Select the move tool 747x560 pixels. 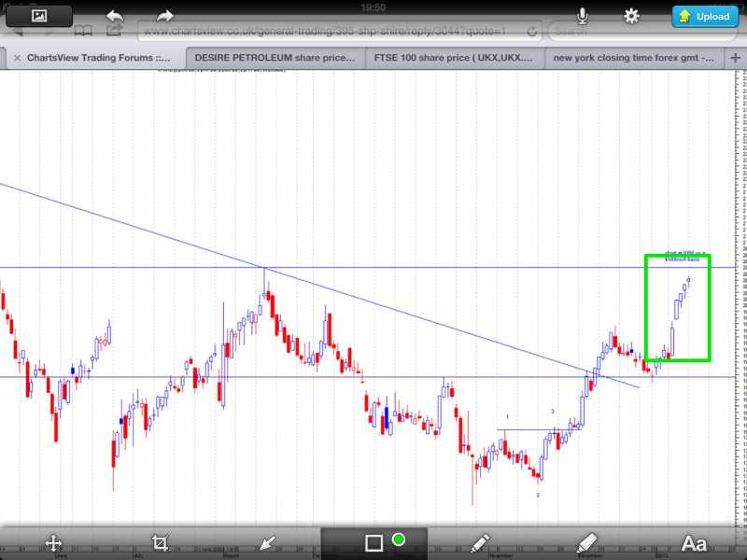[x=53, y=542]
